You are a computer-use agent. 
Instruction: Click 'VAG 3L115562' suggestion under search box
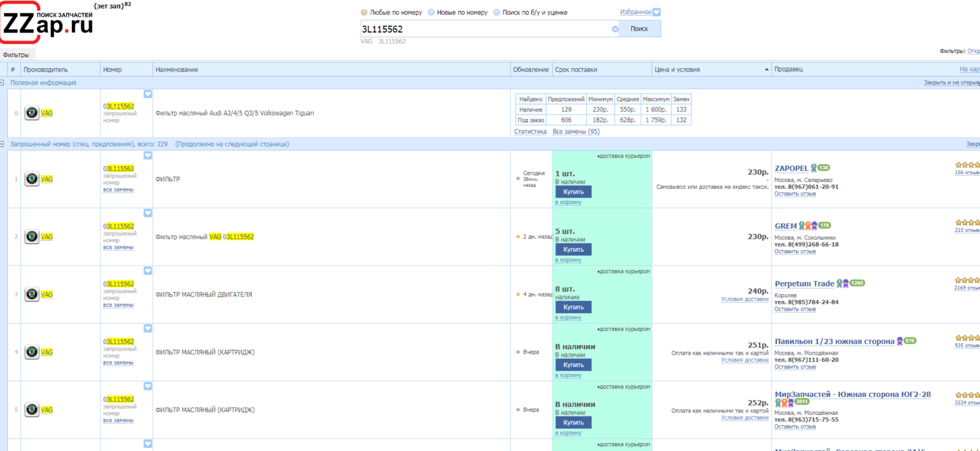383,42
